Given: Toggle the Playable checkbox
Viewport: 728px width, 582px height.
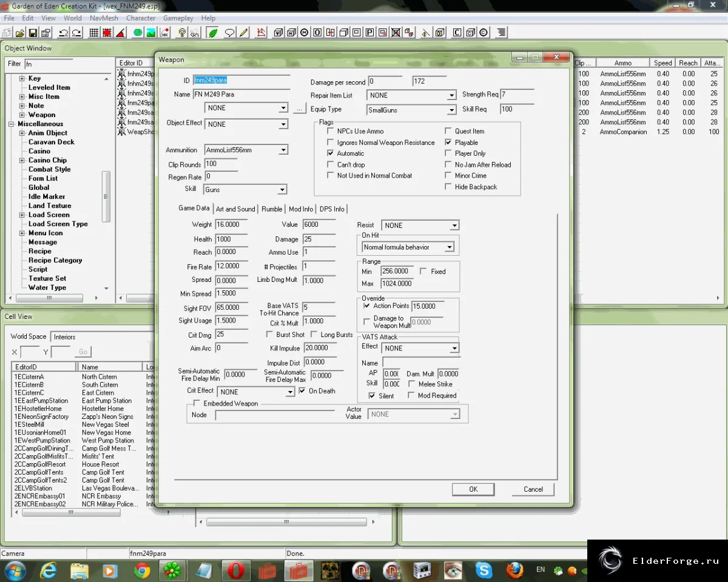Looking at the screenshot, I should 448,142.
